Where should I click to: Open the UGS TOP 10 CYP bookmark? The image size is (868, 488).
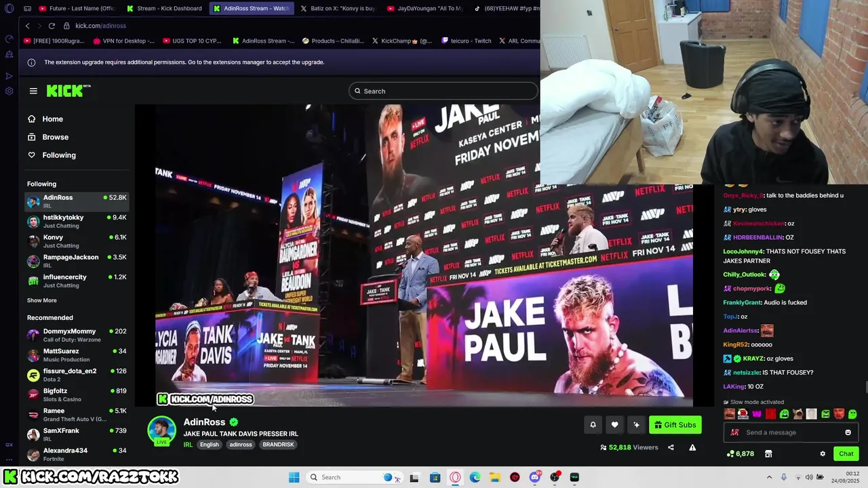pyautogui.click(x=191, y=41)
